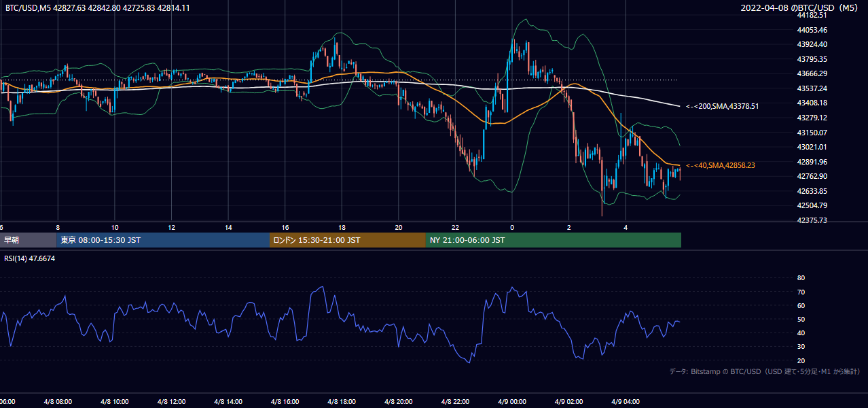The image size is (868, 408).
Task: Click the RSI(14) 47.6674 indicator label
Action: [30, 258]
